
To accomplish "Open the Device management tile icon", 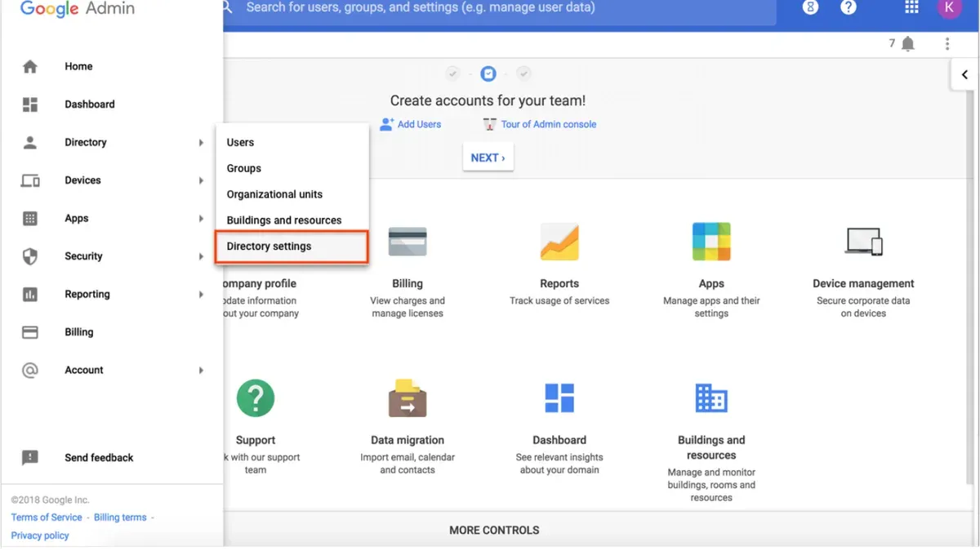I will click(863, 242).
